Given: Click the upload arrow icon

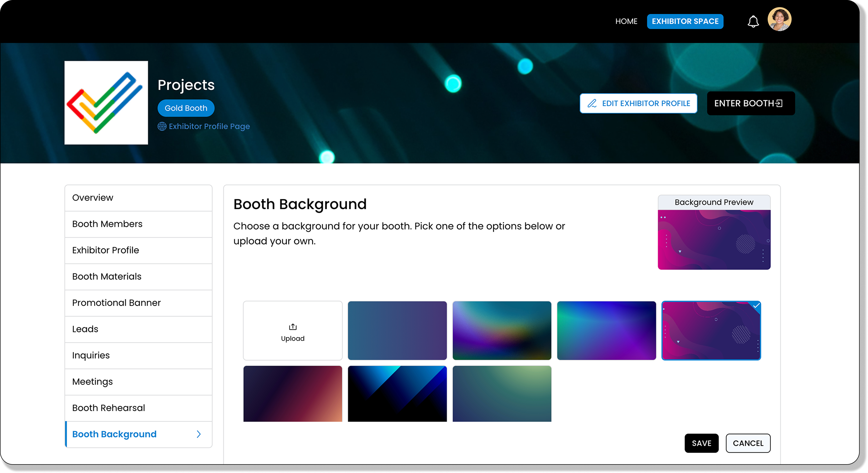Looking at the screenshot, I should [293, 327].
